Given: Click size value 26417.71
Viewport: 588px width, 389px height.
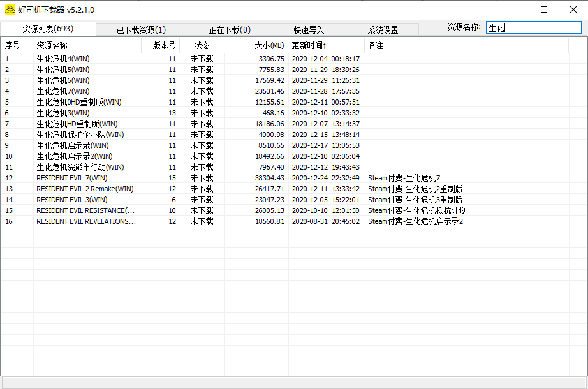Looking at the screenshot, I should (270, 189).
